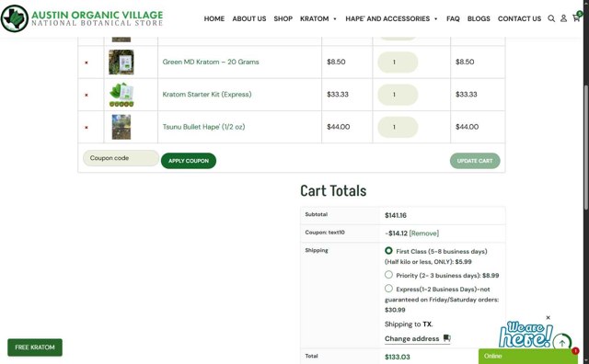Close the We are here chat popup

tap(549, 317)
